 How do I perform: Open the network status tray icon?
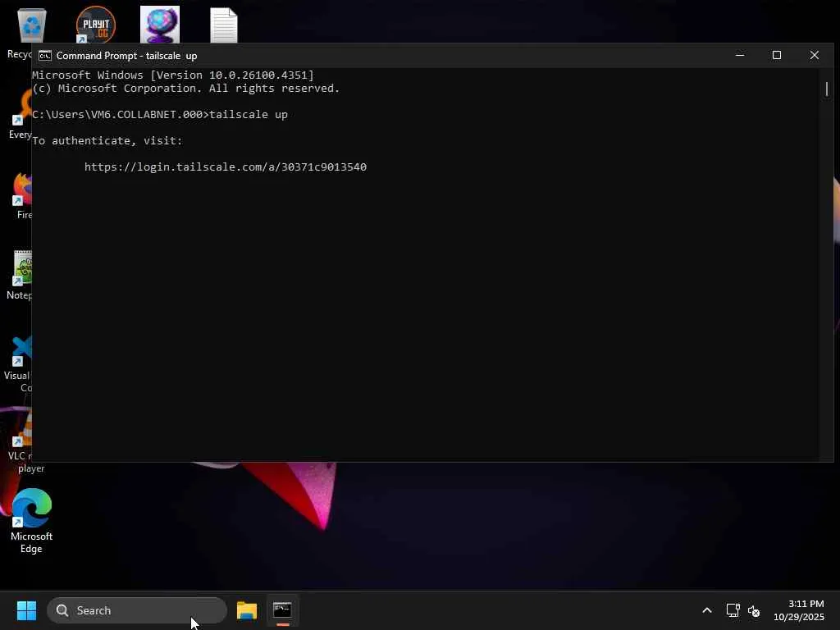(733, 610)
